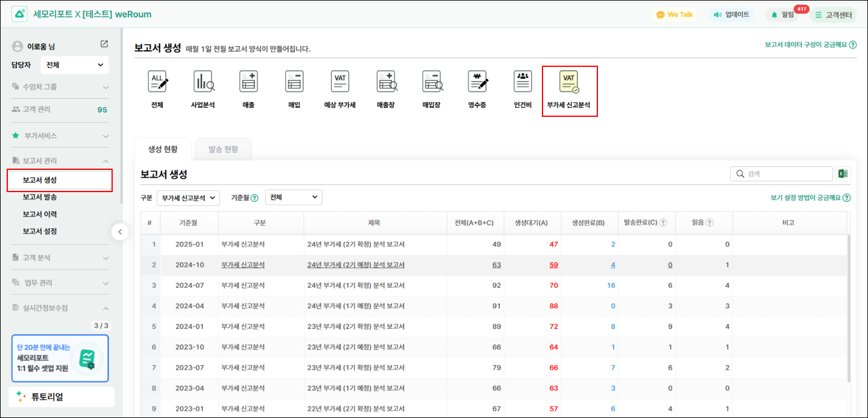868x418 pixels.
Task: Open the 고객센터 button
Action: tap(833, 14)
